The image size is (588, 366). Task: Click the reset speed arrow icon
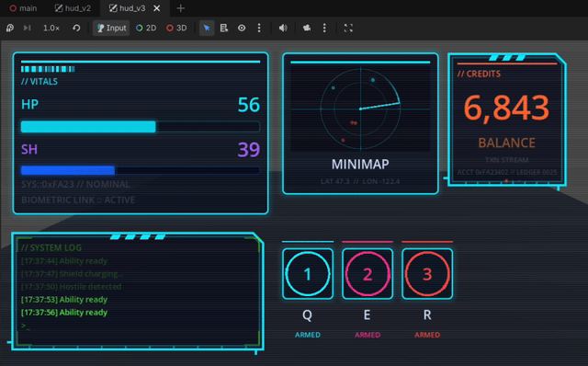coord(76,28)
